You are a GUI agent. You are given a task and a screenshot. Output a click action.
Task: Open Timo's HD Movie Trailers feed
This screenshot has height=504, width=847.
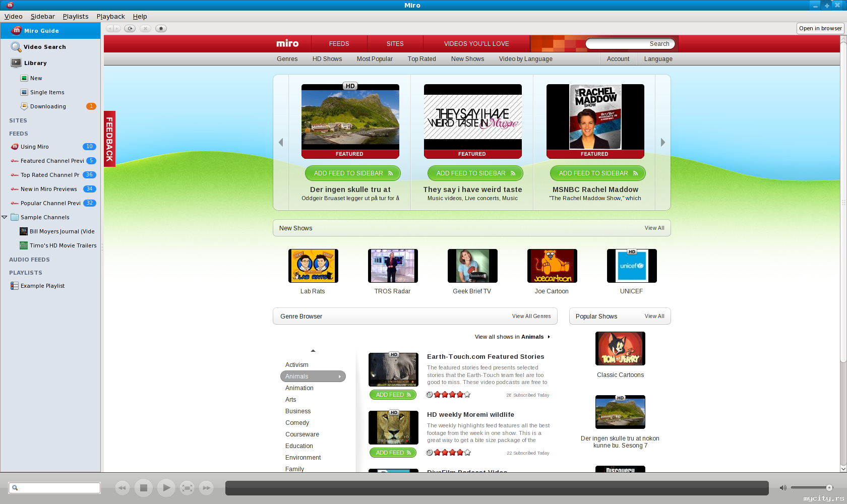50,245
